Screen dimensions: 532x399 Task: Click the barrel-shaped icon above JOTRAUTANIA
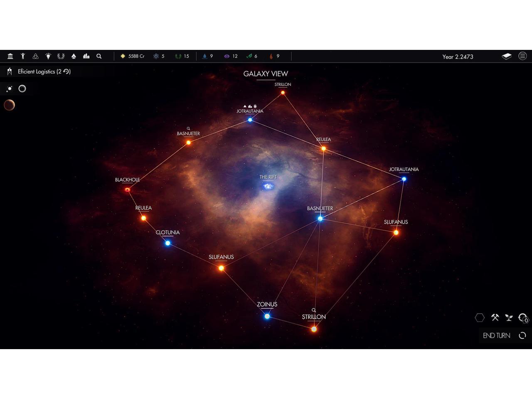coord(255,106)
